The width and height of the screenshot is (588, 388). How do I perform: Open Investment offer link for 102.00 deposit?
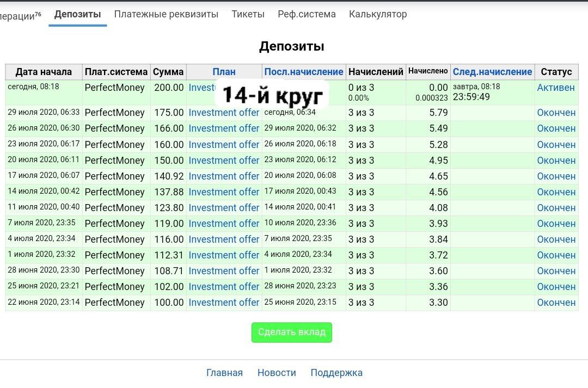(x=224, y=286)
